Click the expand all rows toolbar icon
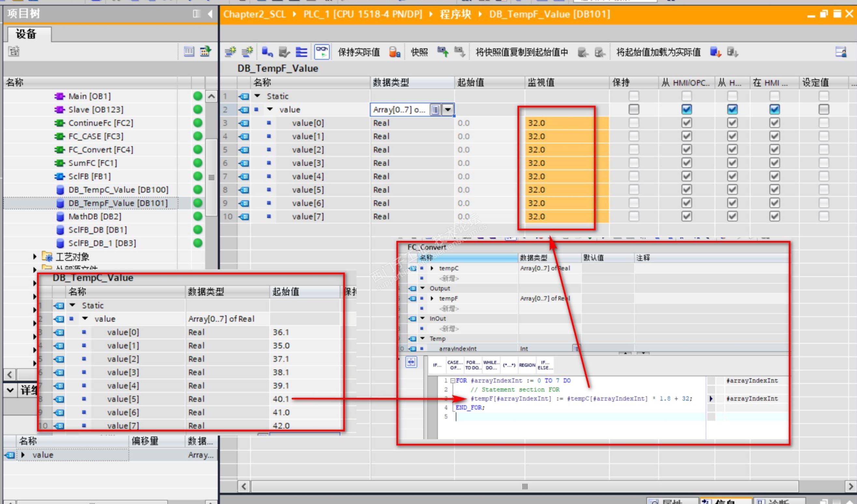This screenshot has width=857, height=504. (301, 52)
